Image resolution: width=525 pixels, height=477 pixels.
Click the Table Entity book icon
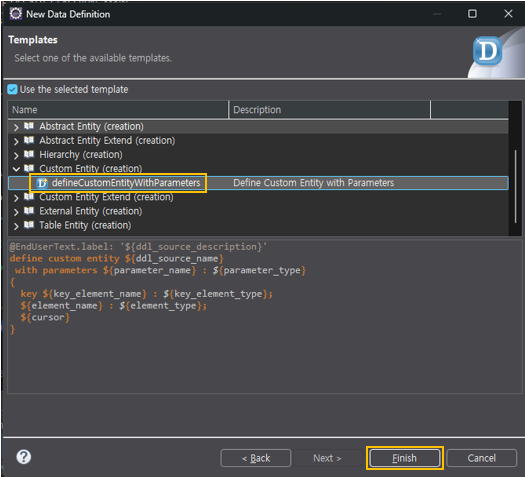(29, 225)
